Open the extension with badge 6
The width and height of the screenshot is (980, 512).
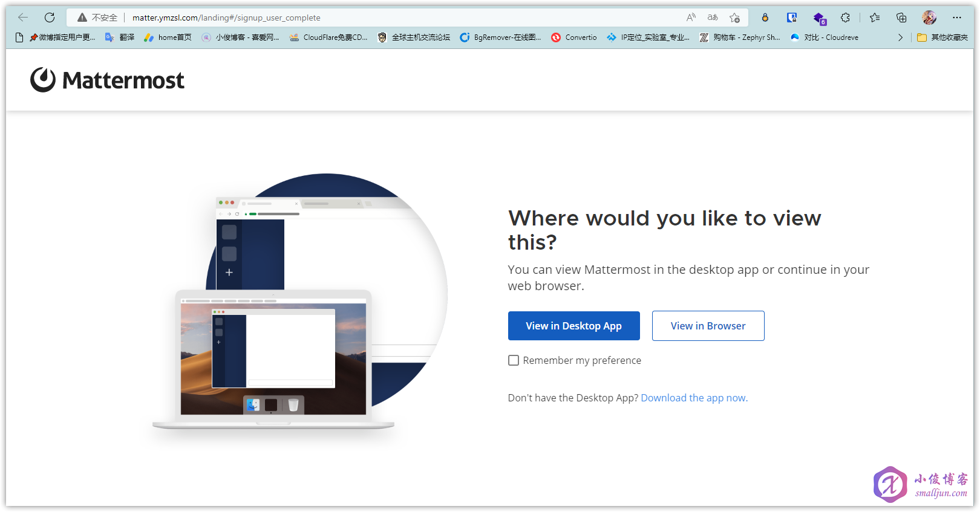point(819,18)
